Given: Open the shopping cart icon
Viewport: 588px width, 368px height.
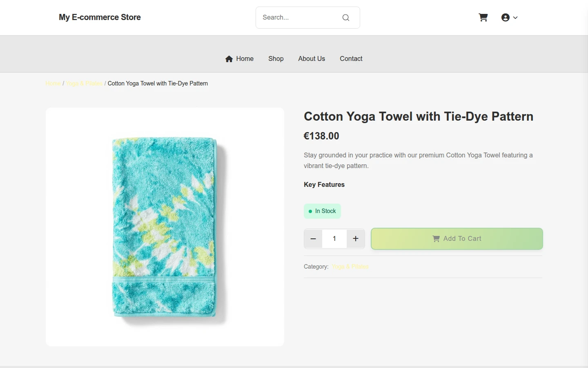Looking at the screenshot, I should coord(483,18).
